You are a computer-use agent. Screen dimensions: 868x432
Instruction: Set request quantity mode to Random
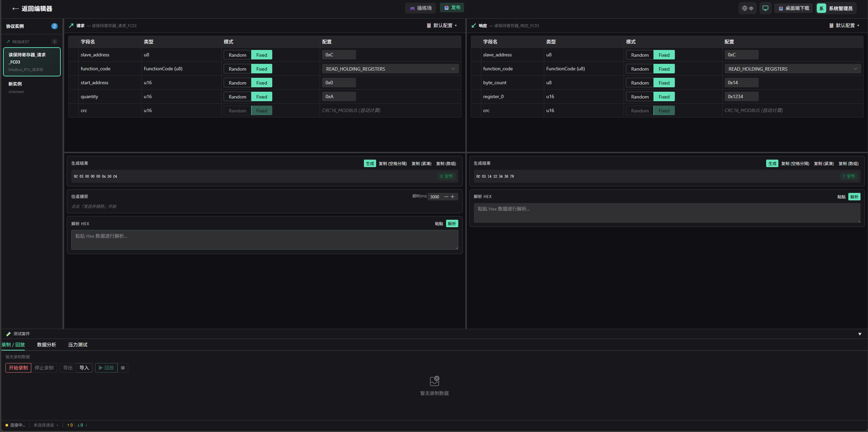237,97
